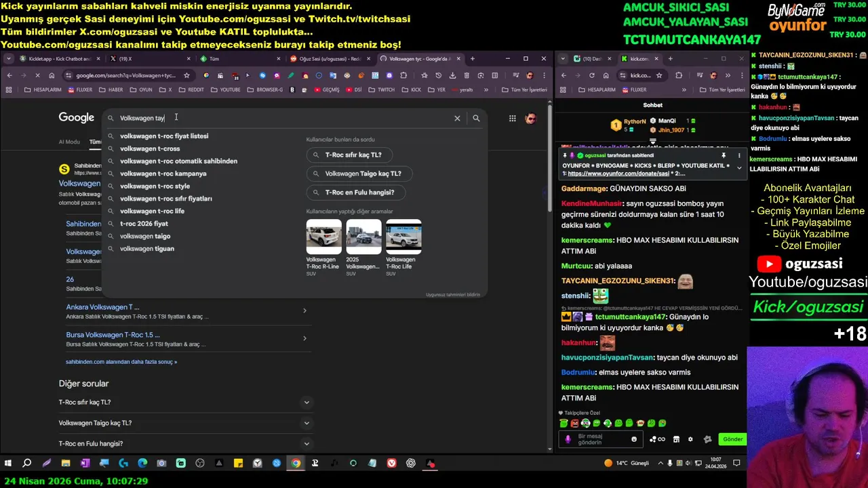Go to the home page in left browser
Screen dimensions: 868x488
[x=50, y=75]
